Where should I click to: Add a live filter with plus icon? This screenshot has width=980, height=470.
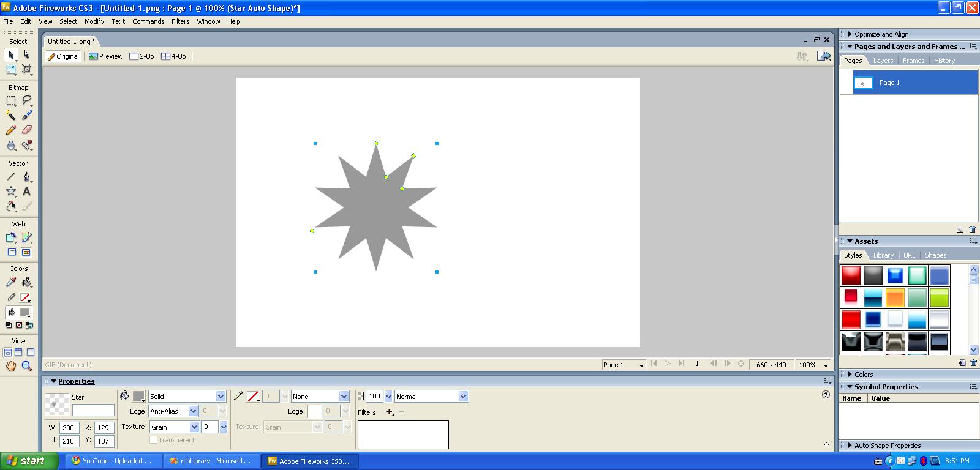coord(390,412)
